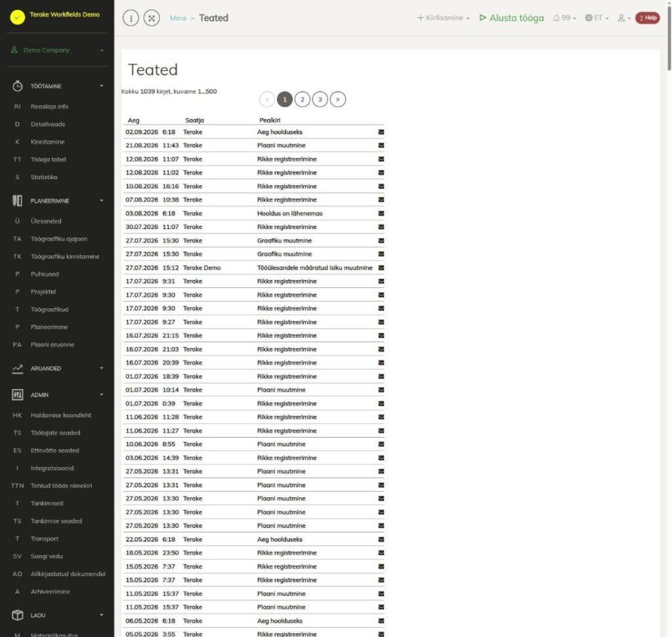Open envelope icon for 22.05.2026 Aeg hoolduseks
The width and height of the screenshot is (672, 637).
(x=381, y=539)
